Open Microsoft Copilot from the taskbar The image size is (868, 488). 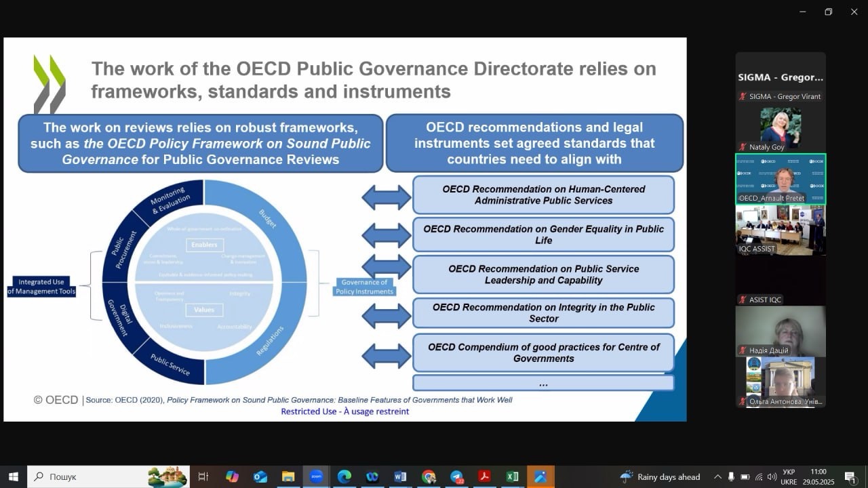click(232, 476)
